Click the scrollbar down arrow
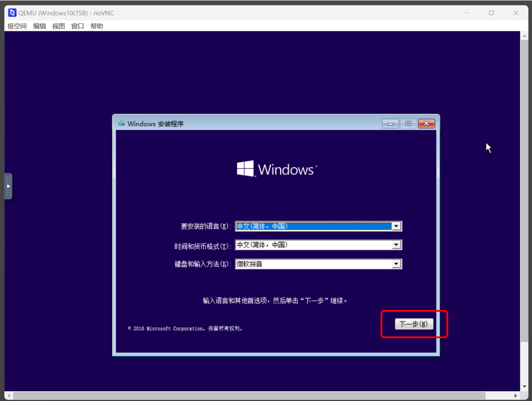This screenshot has width=532, height=401. (524, 387)
